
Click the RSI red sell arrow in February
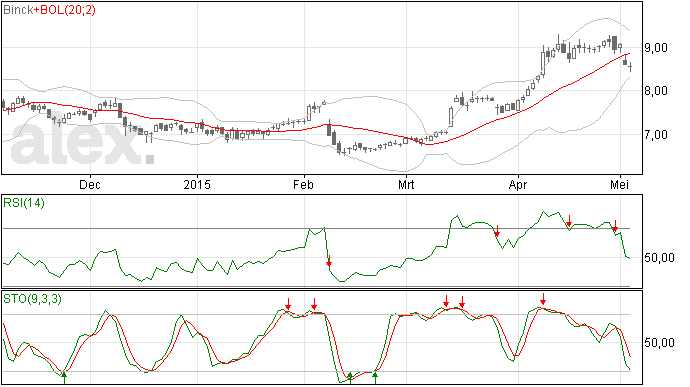329,261
